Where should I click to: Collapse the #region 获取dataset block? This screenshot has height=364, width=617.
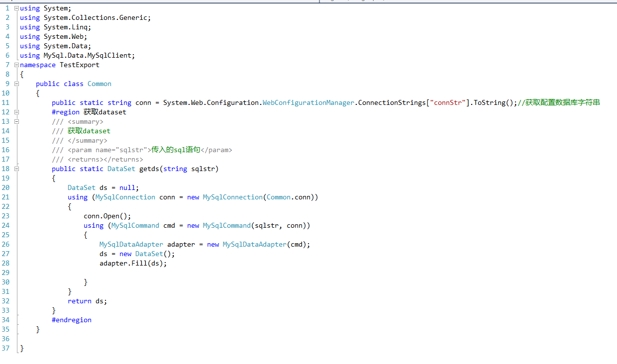[x=17, y=112]
